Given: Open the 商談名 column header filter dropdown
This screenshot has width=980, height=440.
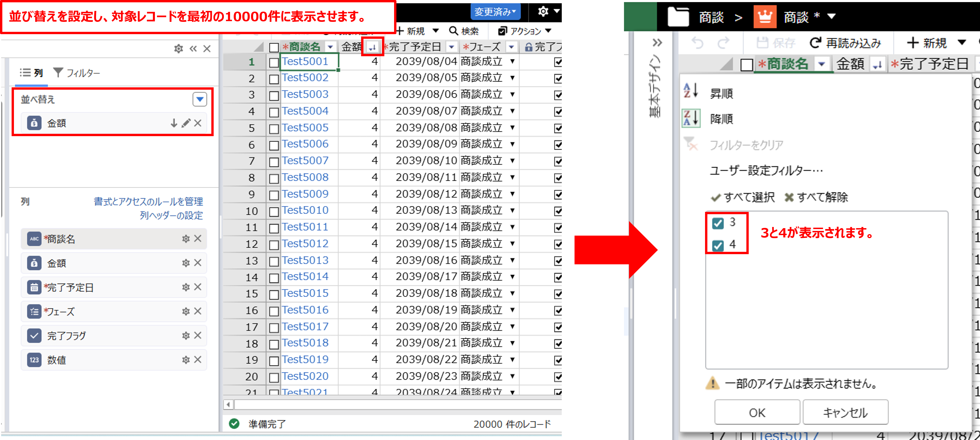Looking at the screenshot, I should [x=330, y=47].
